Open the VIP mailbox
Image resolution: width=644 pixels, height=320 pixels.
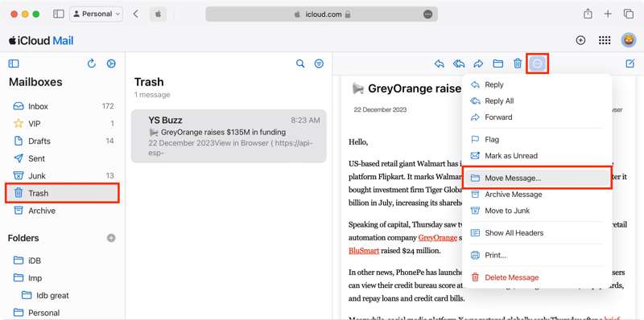(63, 124)
